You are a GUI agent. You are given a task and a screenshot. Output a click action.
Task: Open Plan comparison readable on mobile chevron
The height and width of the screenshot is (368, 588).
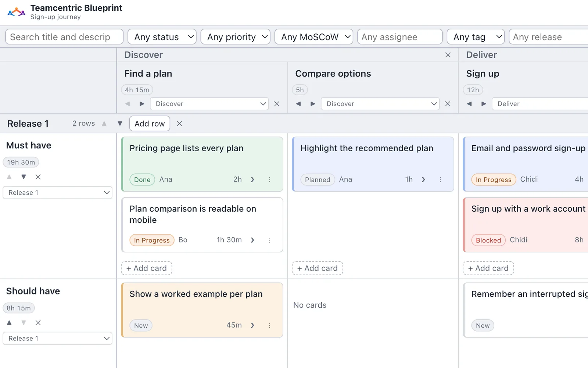pyautogui.click(x=252, y=240)
